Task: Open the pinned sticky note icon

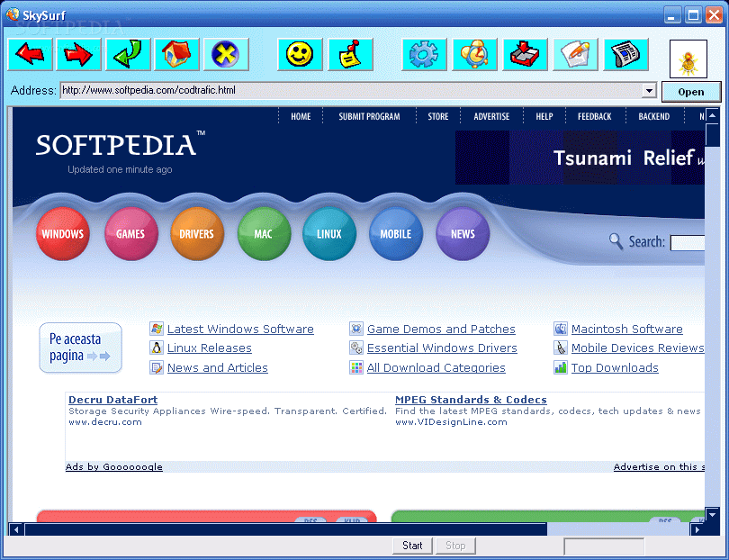Action: pyautogui.click(x=351, y=54)
